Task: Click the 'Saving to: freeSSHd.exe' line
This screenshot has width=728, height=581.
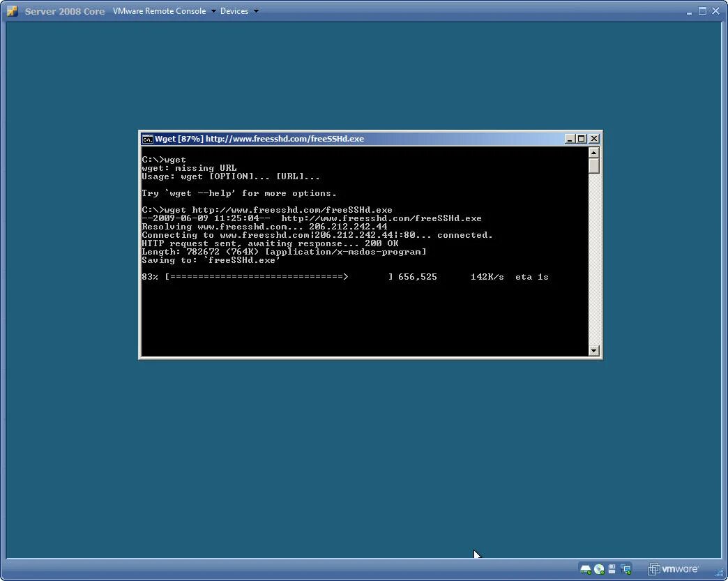Action: pos(211,260)
